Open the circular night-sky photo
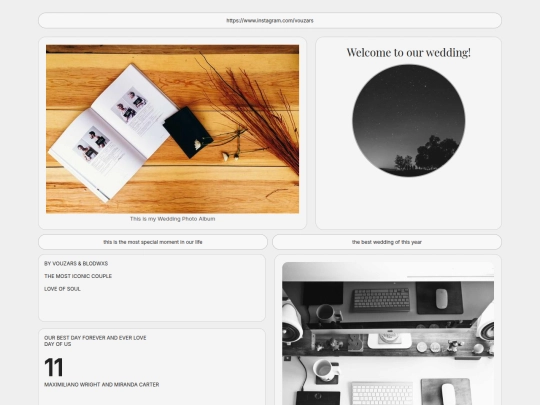The height and width of the screenshot is (405, 540). (408, 121)
